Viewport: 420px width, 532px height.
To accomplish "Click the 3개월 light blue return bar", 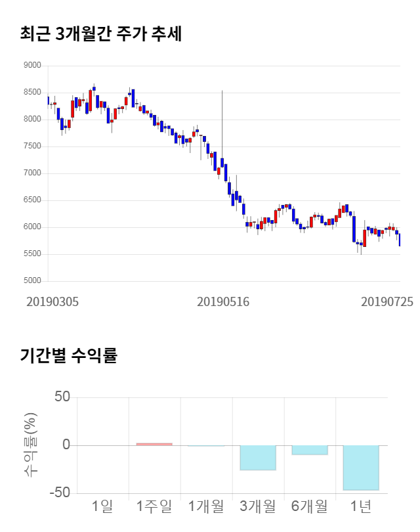I will click(257, 458).
